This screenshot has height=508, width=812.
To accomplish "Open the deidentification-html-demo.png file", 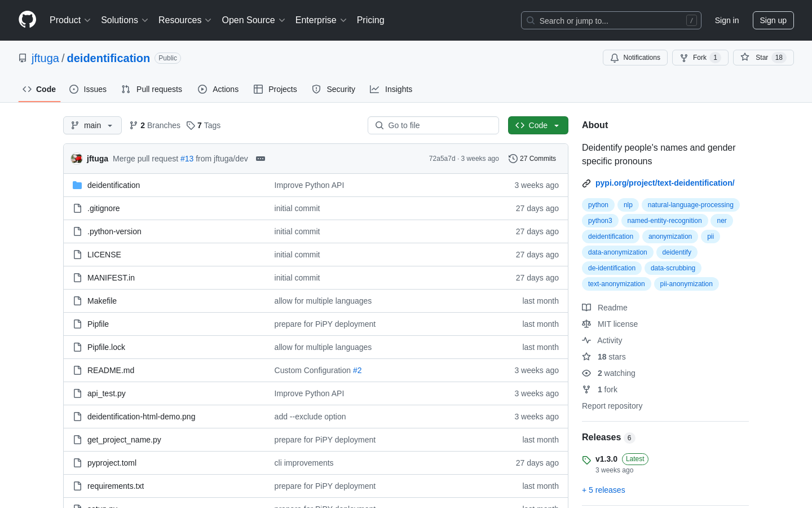I will [x=142, y=417].
